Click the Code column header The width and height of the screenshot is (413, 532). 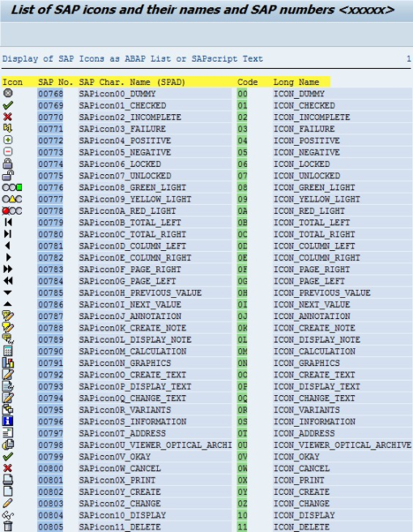[247, 82]
